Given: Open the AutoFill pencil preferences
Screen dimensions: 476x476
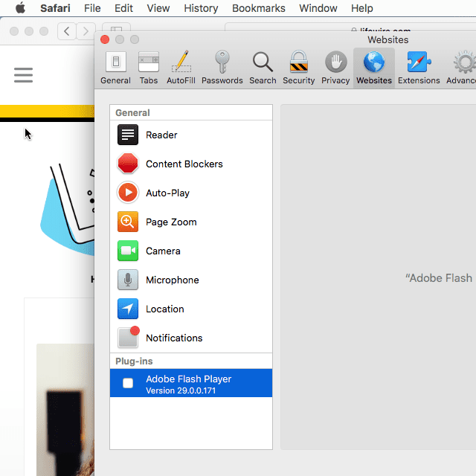Looking at the screenshot, I should [x=181, y=68].
